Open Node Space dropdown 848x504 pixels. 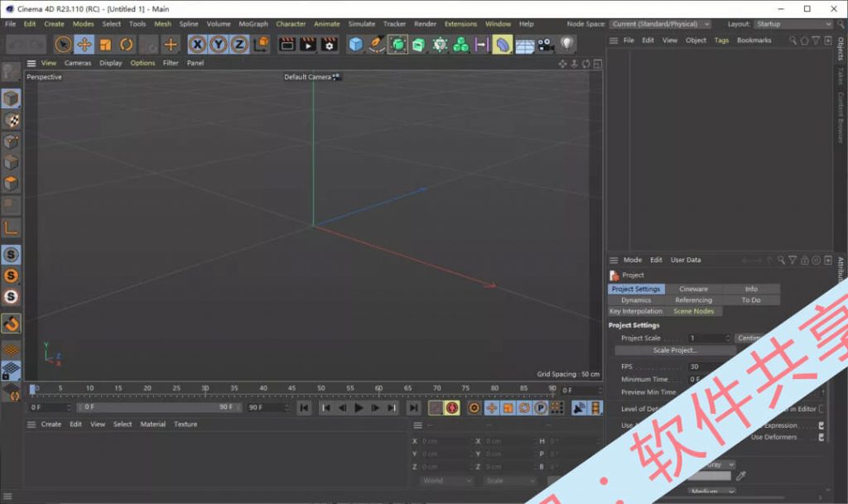coord(660,24)
